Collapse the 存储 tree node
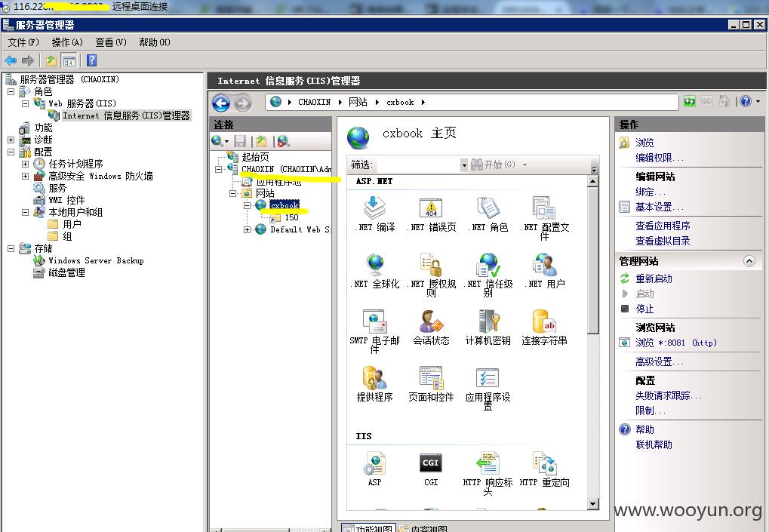Screen dimensions: 769x532 (11, 248)
